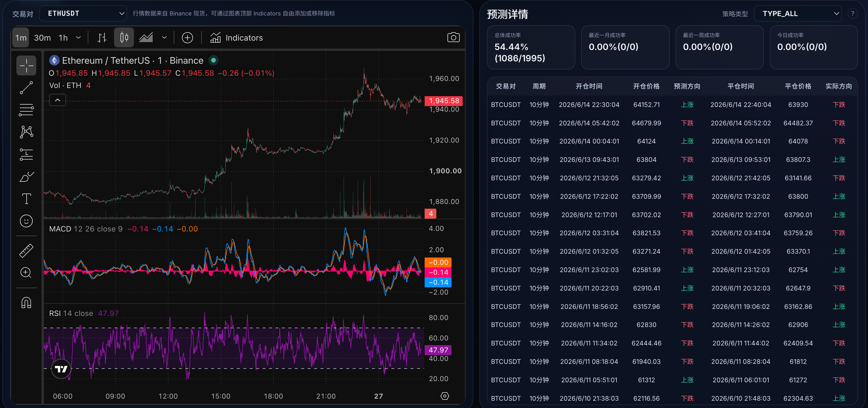
Task: Open the Fibonacci retracement tools
Action: pos(26,110)
